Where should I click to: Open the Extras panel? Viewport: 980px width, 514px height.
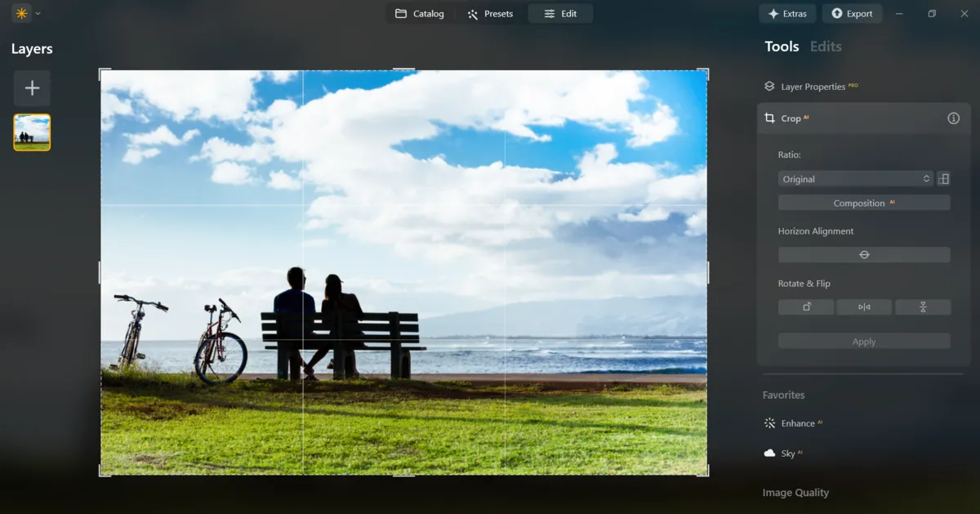(x=787, y=13)
